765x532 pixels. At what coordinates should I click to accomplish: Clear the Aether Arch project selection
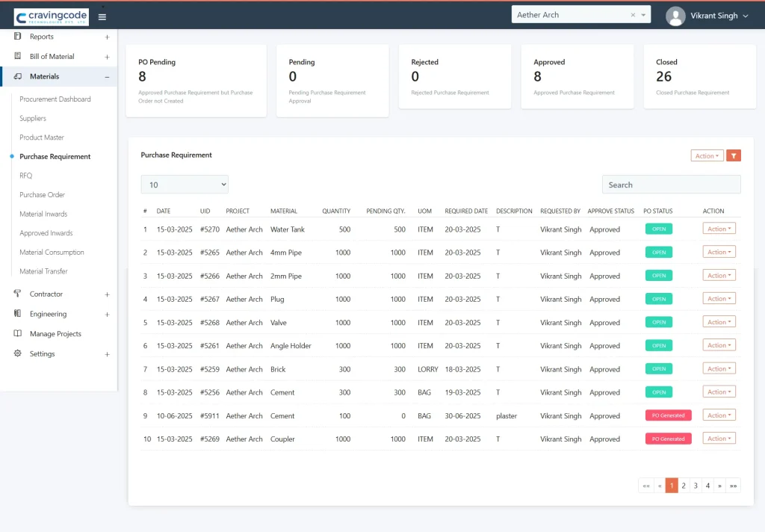[633, 15]
